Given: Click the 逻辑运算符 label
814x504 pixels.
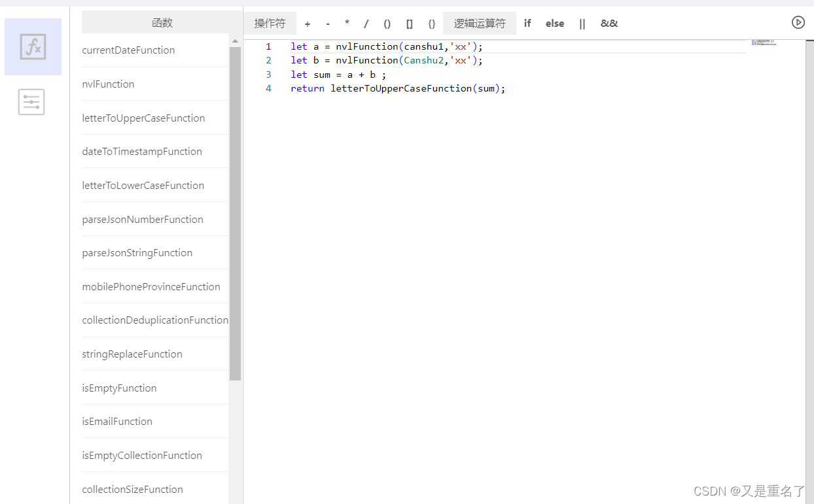Looking at the screenshot, I should tap(480, 24).
